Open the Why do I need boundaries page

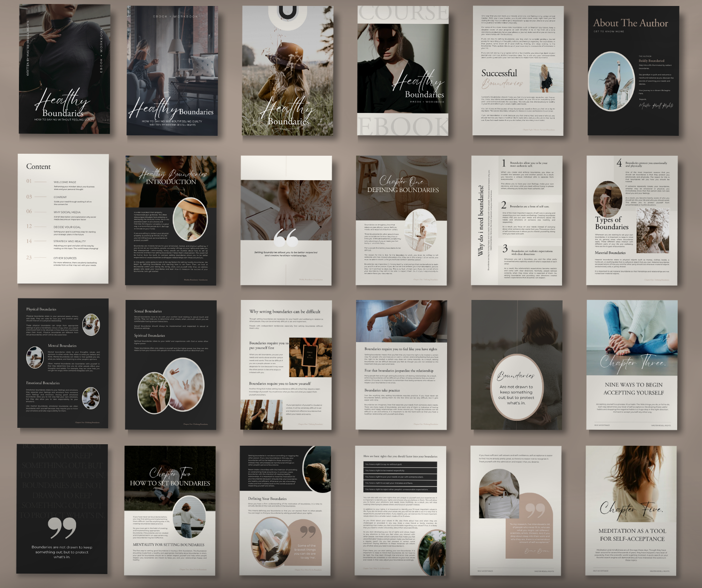point(517,220)
